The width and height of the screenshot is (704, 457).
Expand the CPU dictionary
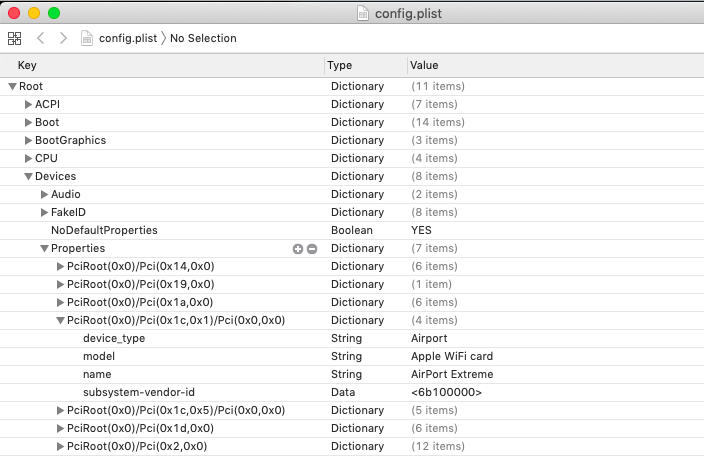(28, 158)
